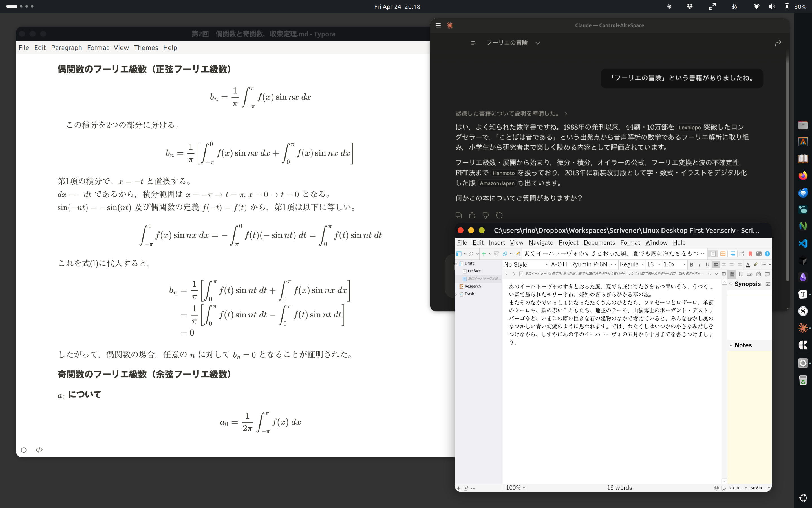Image resolution: width=812 pixels, height=508 pixels.
Task: Open the A-OTF Ryumin font dropdown
Action: pyautogui.click(x=584, y=264)
